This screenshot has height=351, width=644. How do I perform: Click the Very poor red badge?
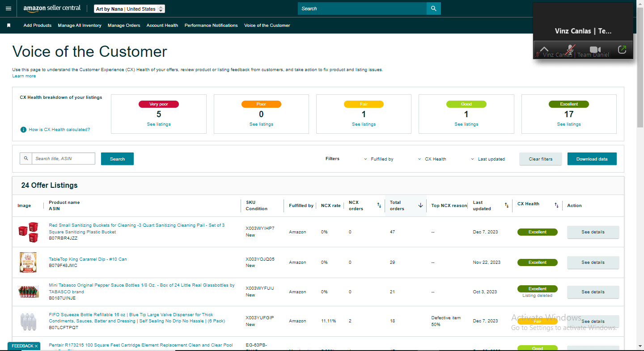[159, 104]
